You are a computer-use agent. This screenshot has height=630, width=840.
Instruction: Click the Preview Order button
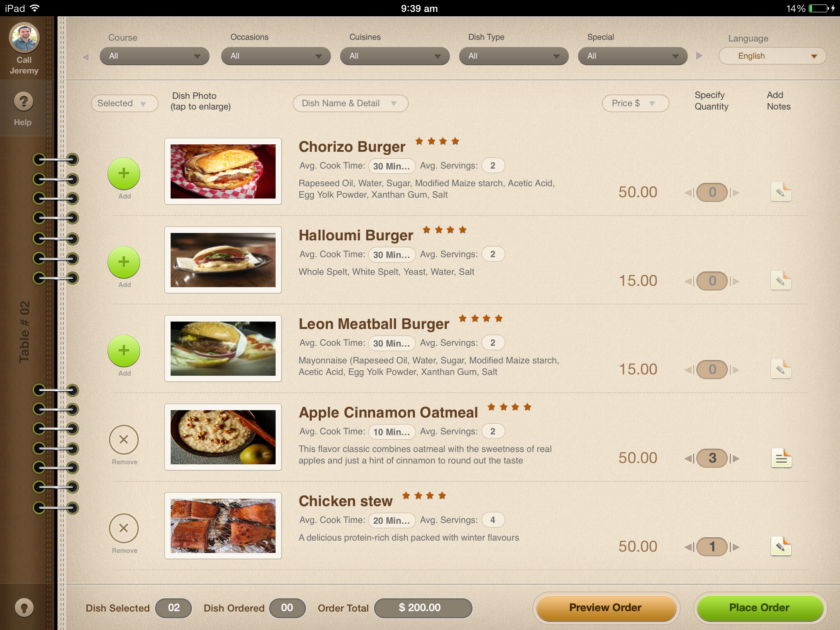pos(606,608)
